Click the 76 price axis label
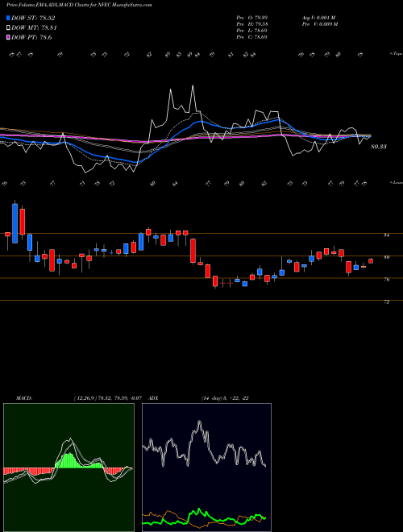The height and width of the screenshot is (532, 403). coord(386,280)
